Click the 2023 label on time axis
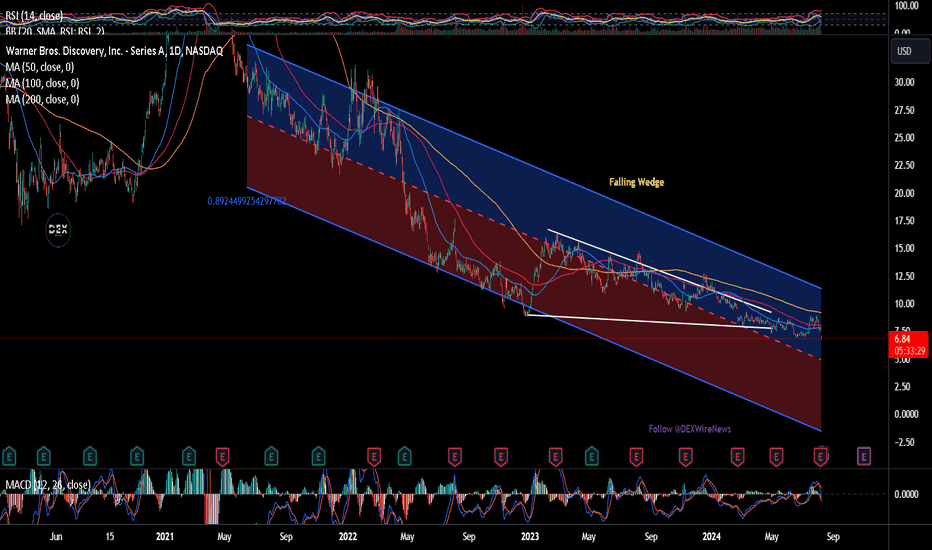Image resolution: width=932 pixels, height=550 pixels. coord(530,536)
